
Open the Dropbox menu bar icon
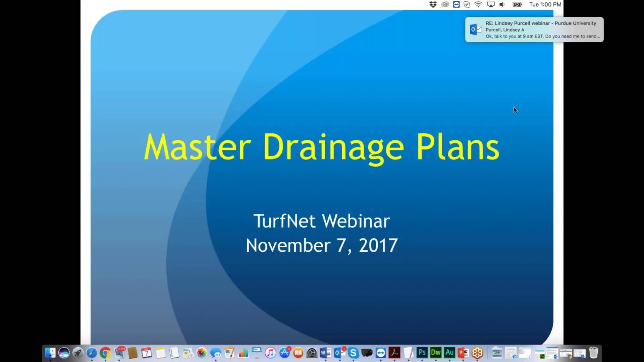(433, 4)
